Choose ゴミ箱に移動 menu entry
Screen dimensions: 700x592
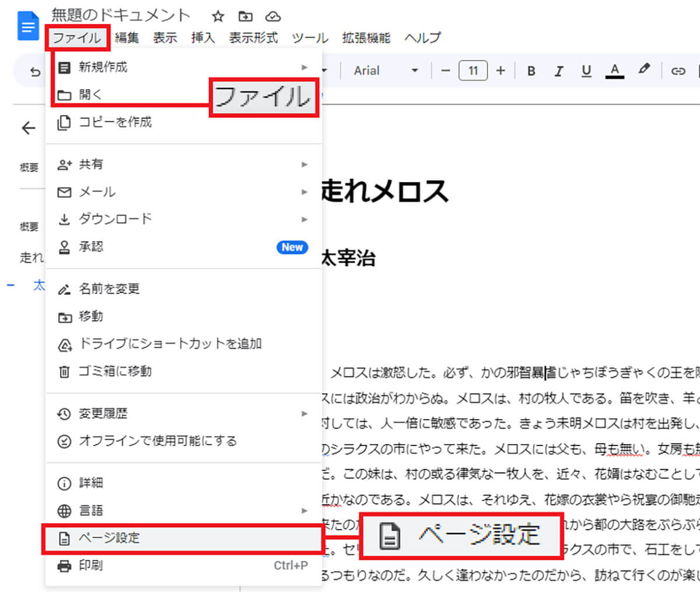coord(184,371)
